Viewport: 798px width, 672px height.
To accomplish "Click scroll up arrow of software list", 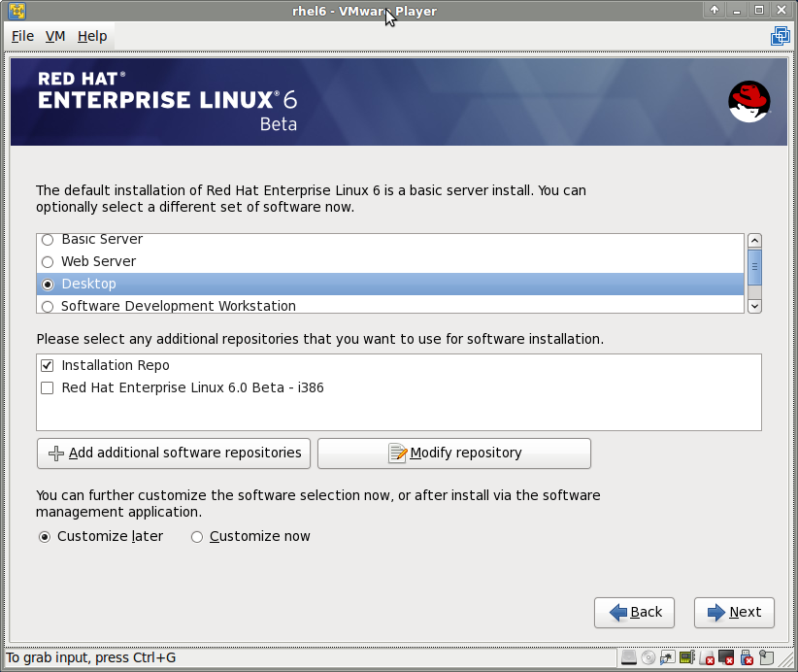I will pos(754,240).
